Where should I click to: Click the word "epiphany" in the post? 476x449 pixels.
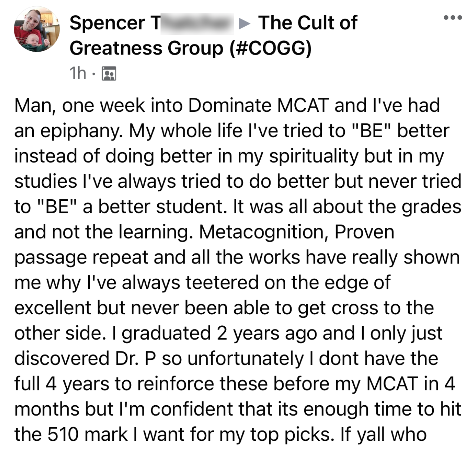[81, 131]
